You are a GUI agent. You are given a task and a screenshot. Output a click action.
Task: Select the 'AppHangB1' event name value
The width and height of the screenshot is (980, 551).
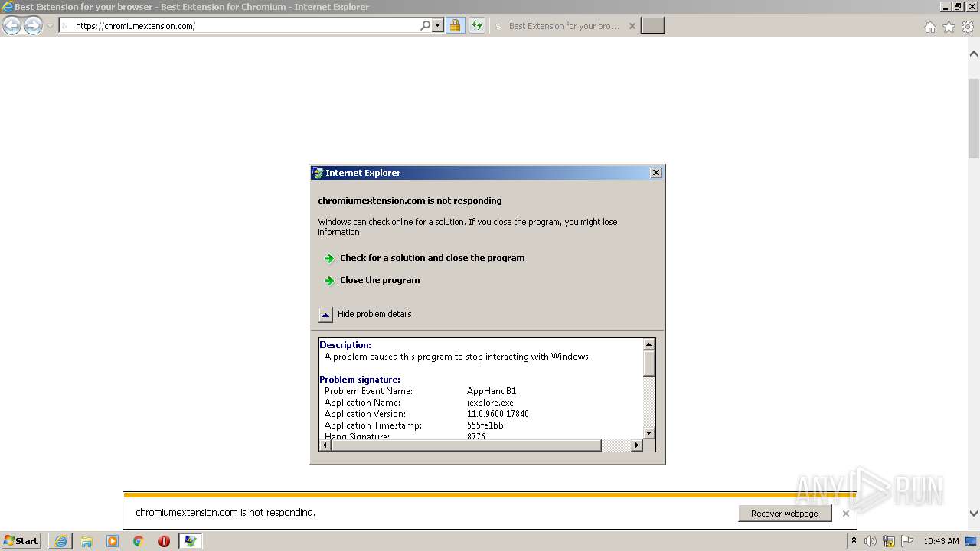pos(492,391)
